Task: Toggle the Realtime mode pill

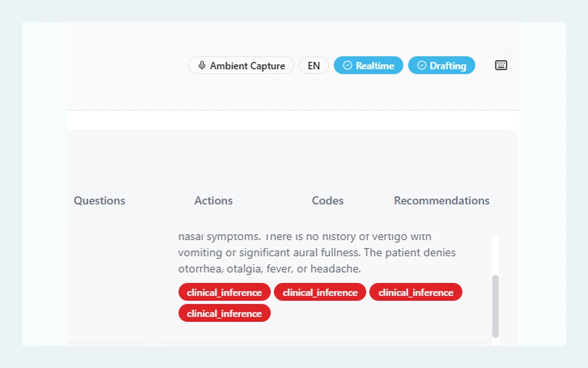Action: click(x=368, y=66)
